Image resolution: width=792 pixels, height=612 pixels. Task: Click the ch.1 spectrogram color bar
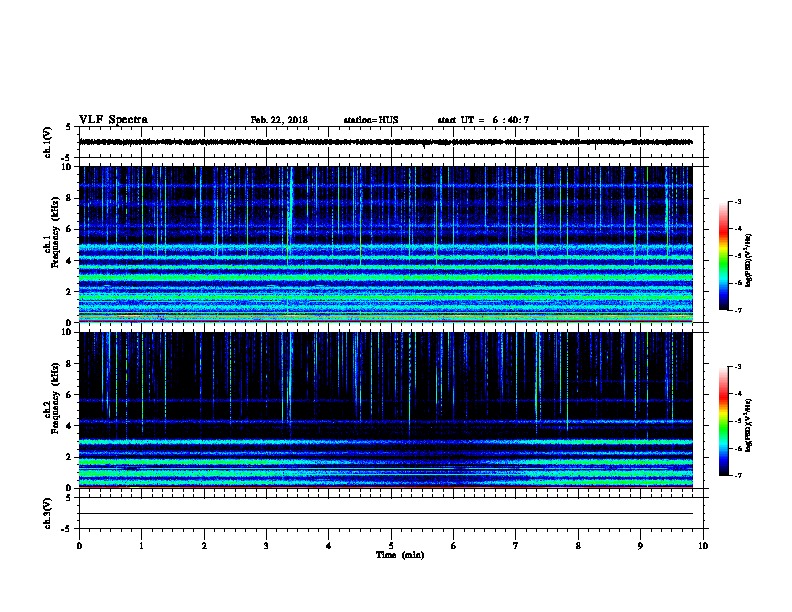coord(723,256)
